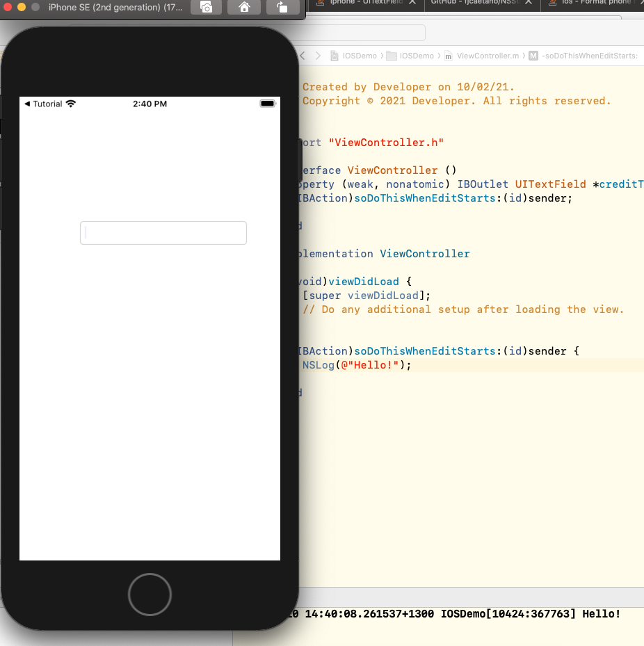Click the "ViewController.h" import string

click(x=386, y=143)
